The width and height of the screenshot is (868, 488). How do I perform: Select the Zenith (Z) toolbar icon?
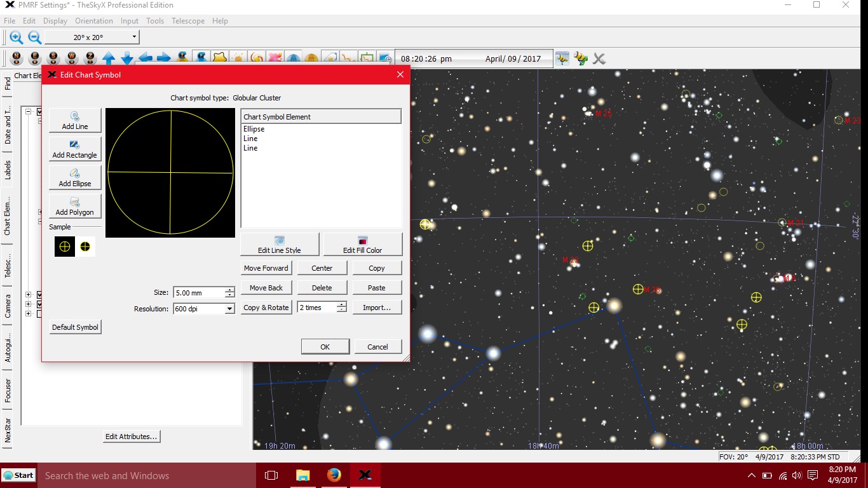point(90,58)
